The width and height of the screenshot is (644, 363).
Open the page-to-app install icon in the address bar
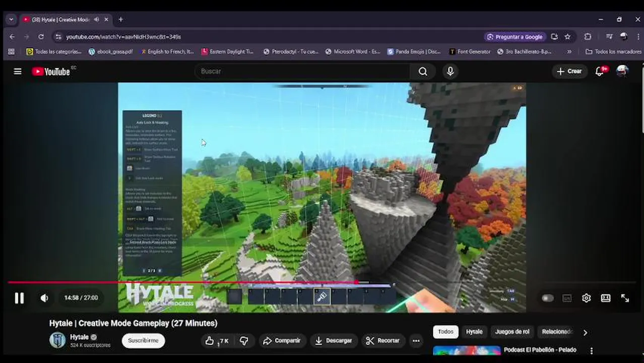click(x=554, y=37)
